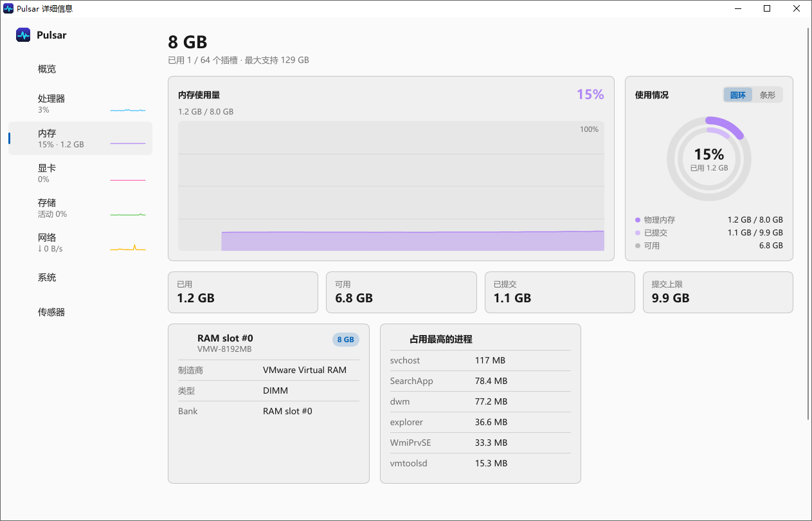Click the vertical scrollbar on the right
Viewport: 812px width, 521px height.
[808, 225]
